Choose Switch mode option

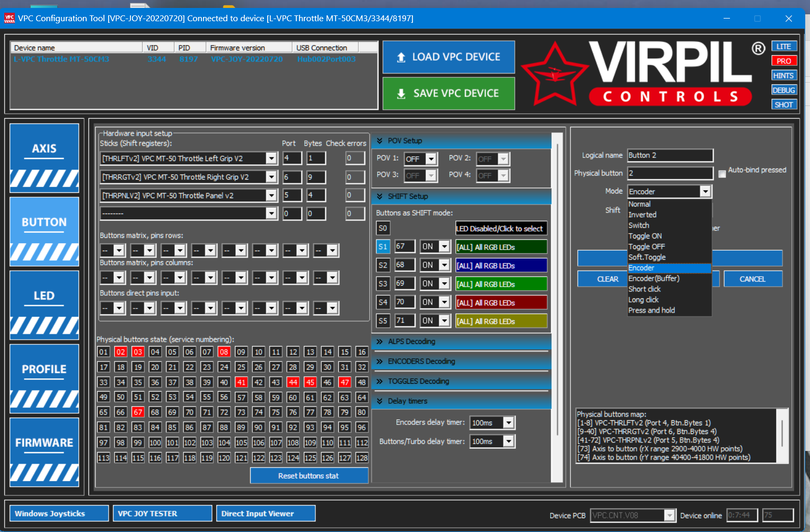[x=669, y=226]
